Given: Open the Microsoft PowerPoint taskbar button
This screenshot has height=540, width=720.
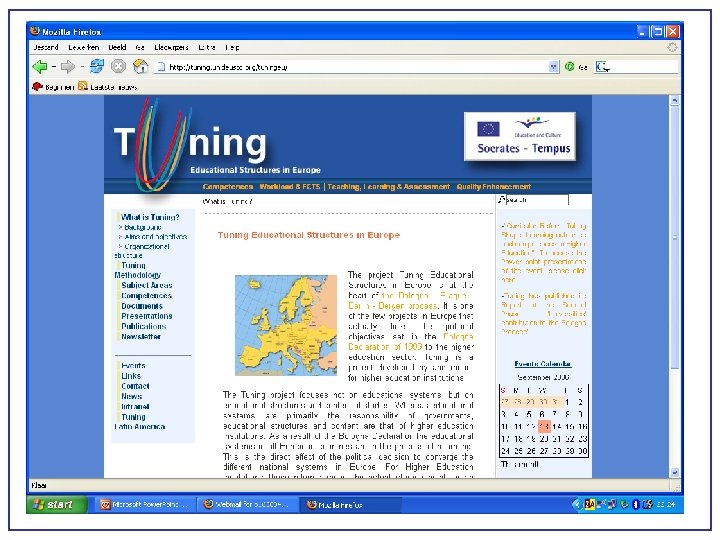Looking at the screenshot, I should 145,505.
